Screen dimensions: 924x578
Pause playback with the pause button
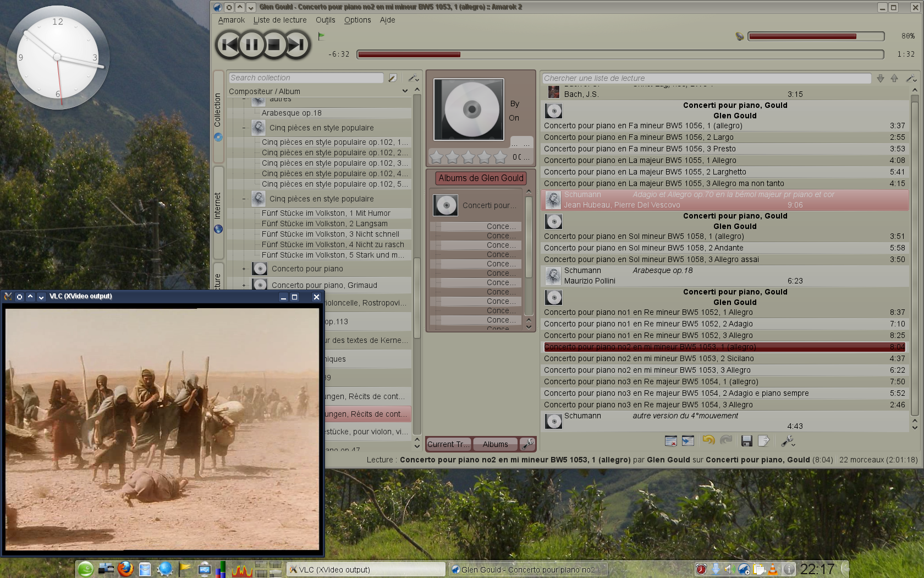(251, 45)
